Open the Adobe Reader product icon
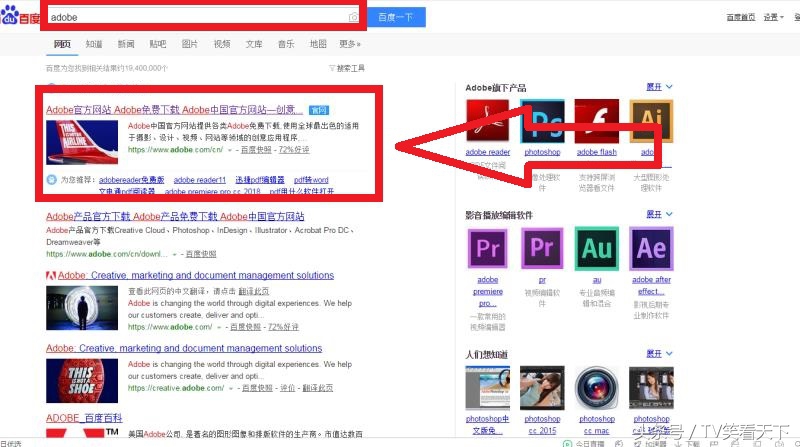The image size is (800, 447). (487, 120)
